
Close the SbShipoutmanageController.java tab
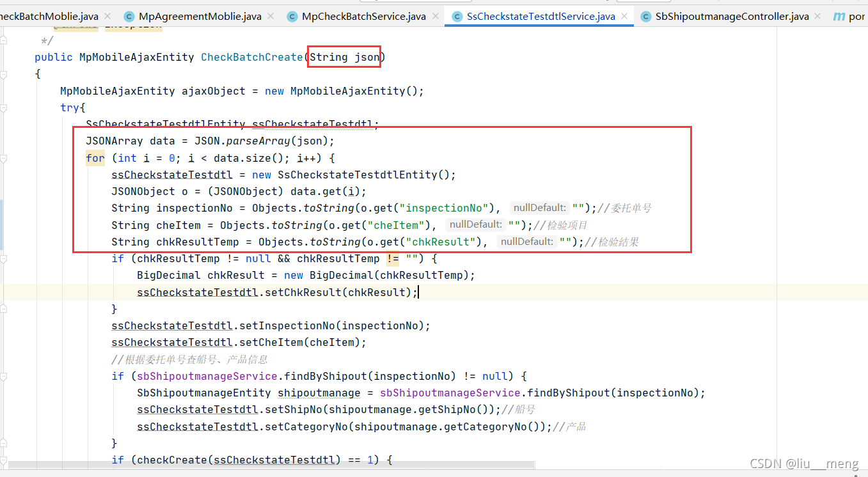point(817,16)
